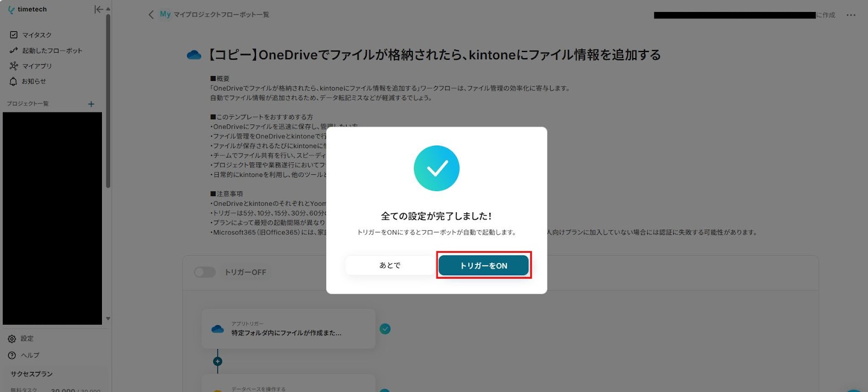Click the マイタスク checkbox icon
Viewport: 868px width, 392px height.
(x=14, y=35)
